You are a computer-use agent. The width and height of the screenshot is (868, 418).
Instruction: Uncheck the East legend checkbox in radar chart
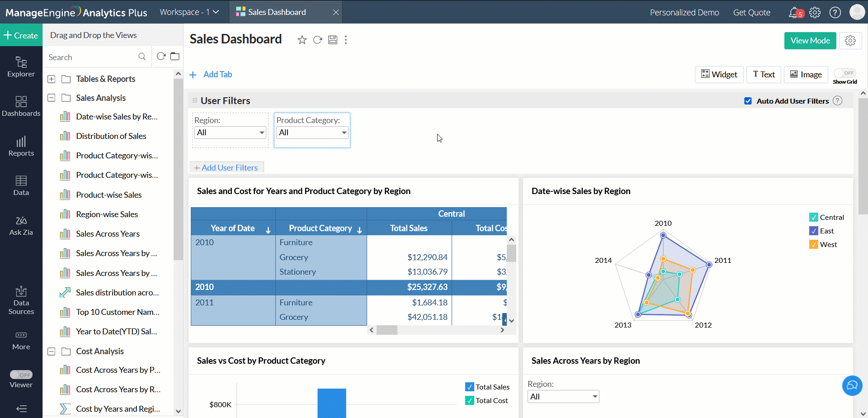[813, 231]
